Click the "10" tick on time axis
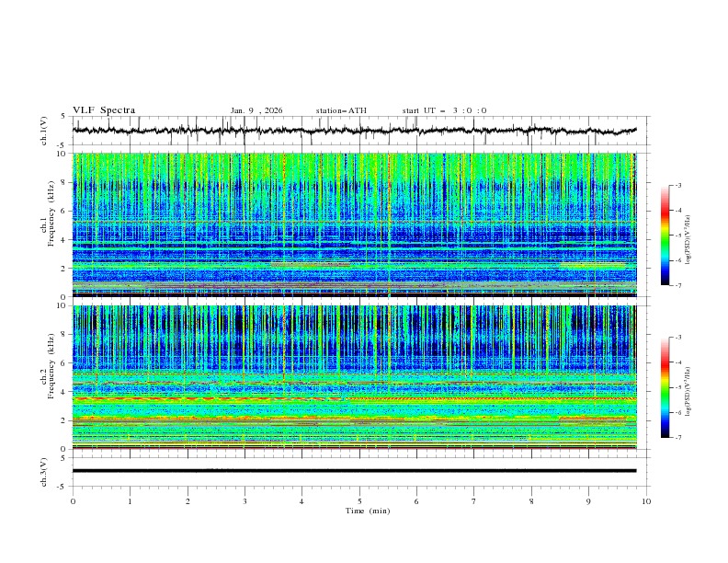This screenshot has height=563, width=728. point(646,501)
